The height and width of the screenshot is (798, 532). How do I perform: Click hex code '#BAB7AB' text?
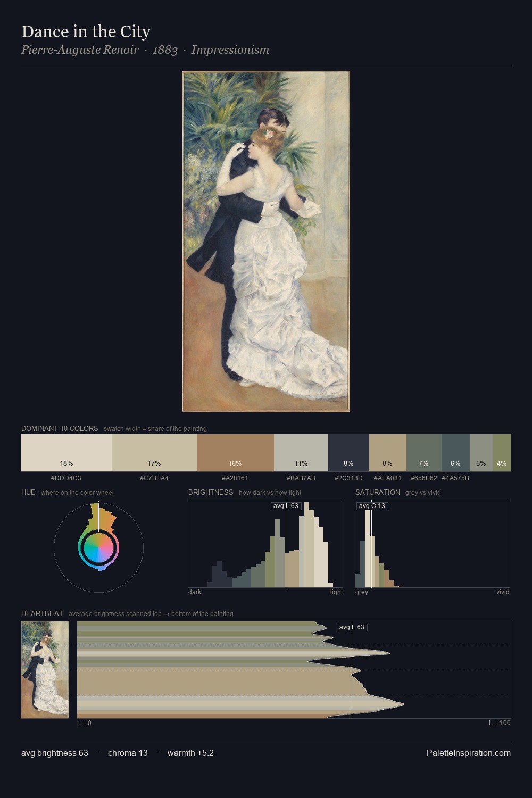pos(301,478)
